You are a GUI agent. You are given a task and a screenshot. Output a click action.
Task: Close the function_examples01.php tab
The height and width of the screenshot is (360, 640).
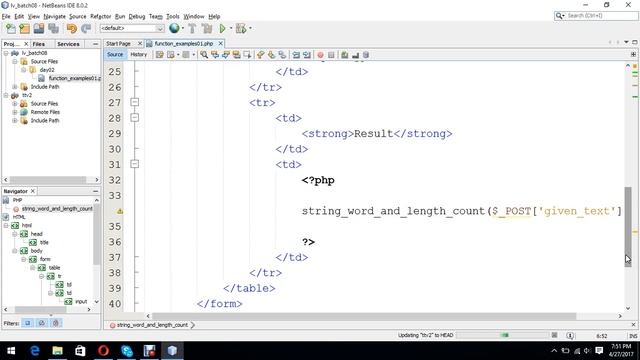(220, 43)
